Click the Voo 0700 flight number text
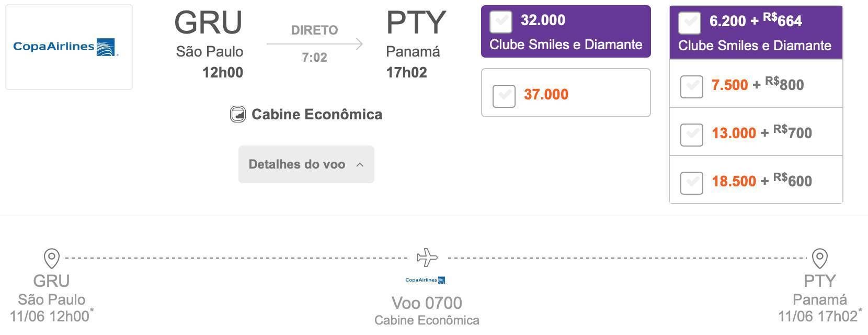Viewport: 868px width, 335px height. pyautogui.click(x=427, y=303)
